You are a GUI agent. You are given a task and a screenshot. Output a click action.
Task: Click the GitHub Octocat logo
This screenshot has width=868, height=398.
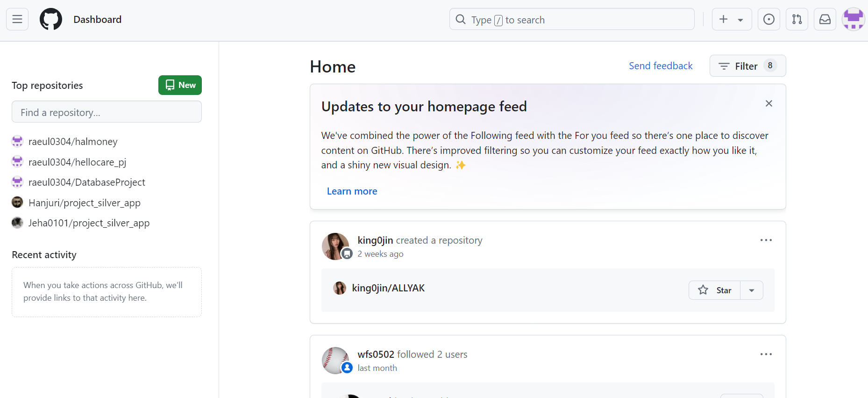coord(51,19)
